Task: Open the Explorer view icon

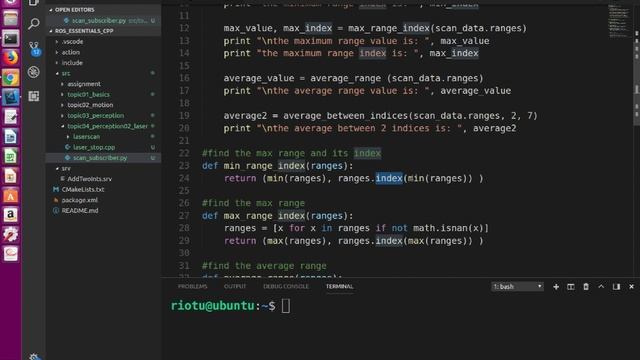Action: [34, 3]
